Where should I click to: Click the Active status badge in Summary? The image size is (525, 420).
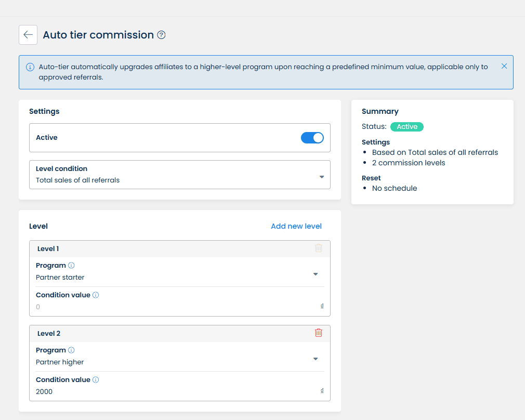pyautogui.click(x=406, y=127)
